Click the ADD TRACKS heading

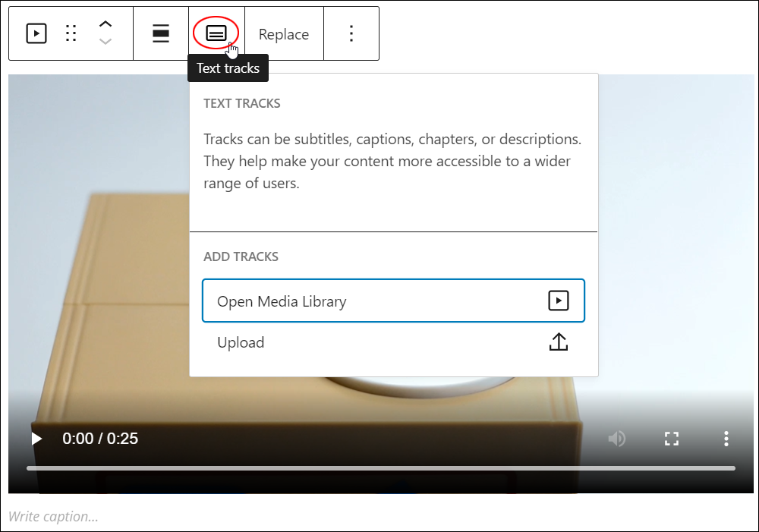pos(241,257)
